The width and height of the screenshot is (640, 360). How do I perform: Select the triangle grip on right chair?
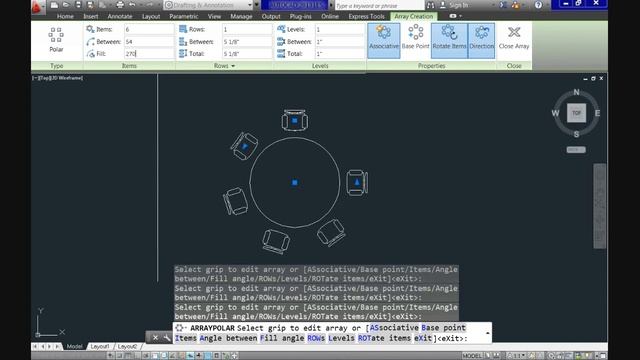pos(357,182)
